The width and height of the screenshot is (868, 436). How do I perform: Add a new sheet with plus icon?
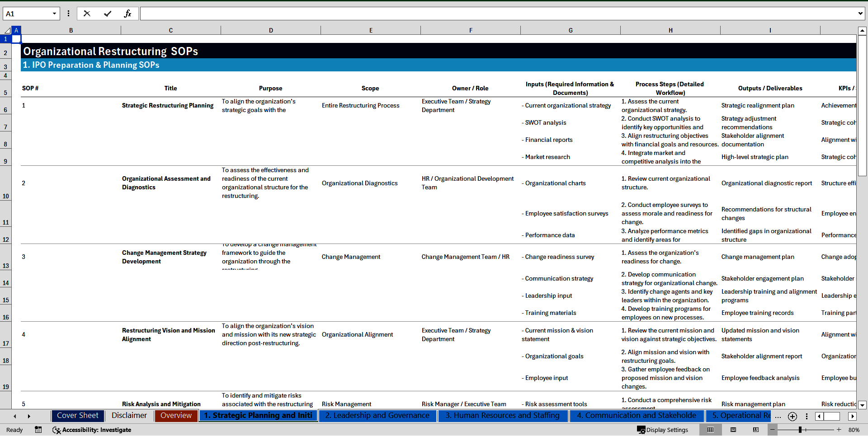coord(792,416)
